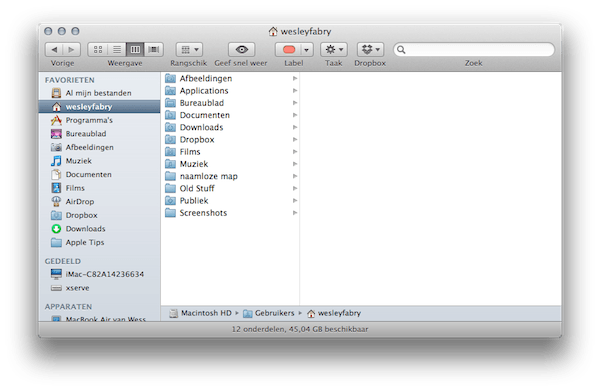This screenshot has height=391, width=600.
Task: Open AirDrop in the sidebar
Action: point(99,202)
